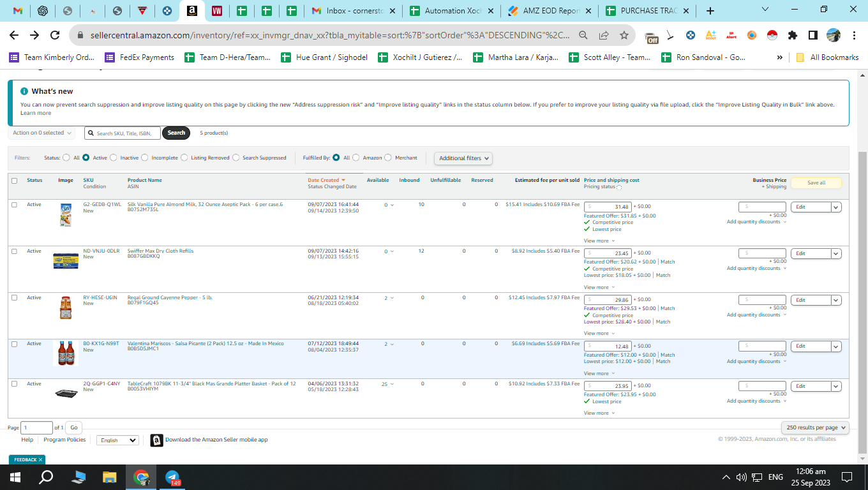Reload the Seller Central page
The width and height of the screenshot is (868, 490).
tap(55, 36)
